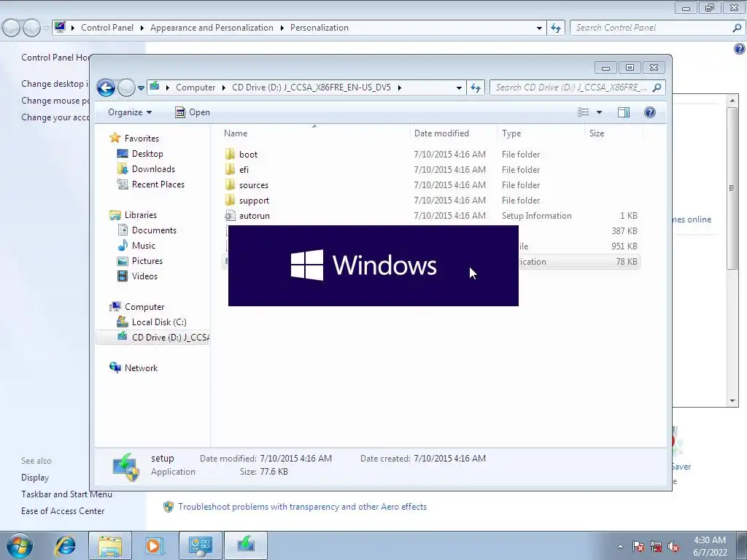Open Desktop in the navigation pane

pos(147,154)
